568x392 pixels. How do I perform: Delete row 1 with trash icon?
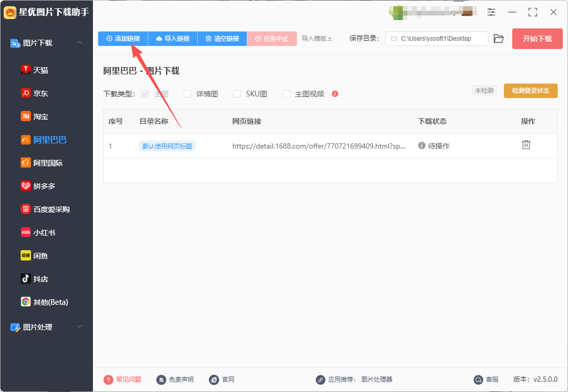point(526,145)
